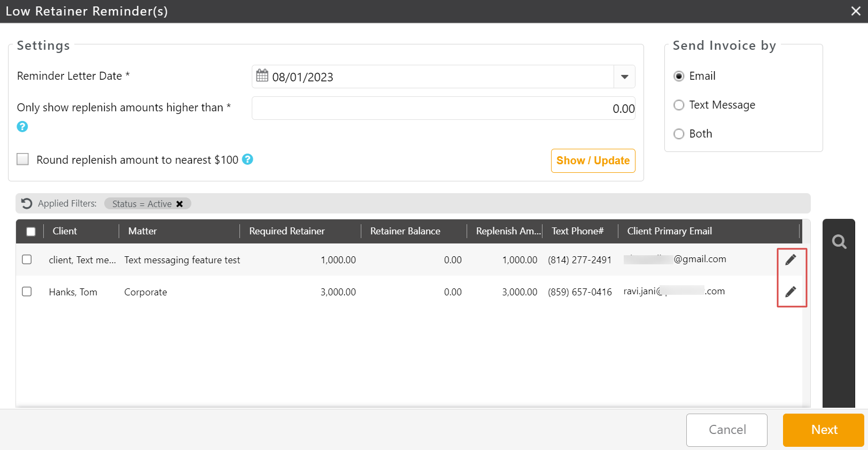Close the Low Retainer Reminder dialog
This screenshot has height=450, width=868.
coord(856,11)
